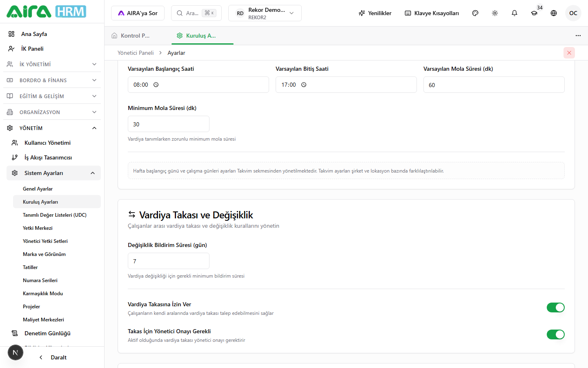Collapse the Sistem Ayarları submenu chevron

[x=93, y=173]
